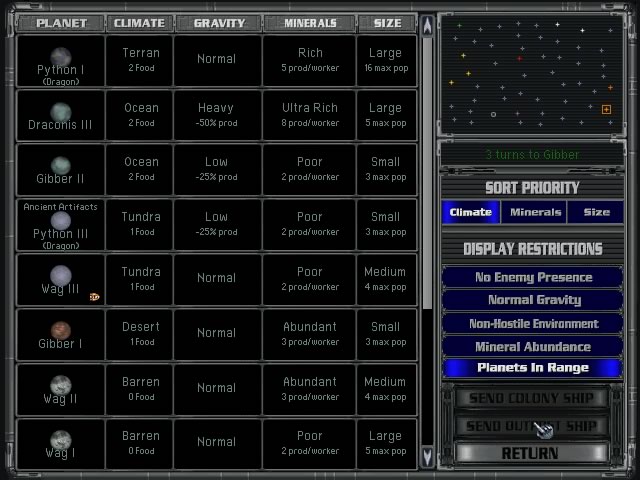Select the Gibber I desert planet icon

[x=61, y=330]
